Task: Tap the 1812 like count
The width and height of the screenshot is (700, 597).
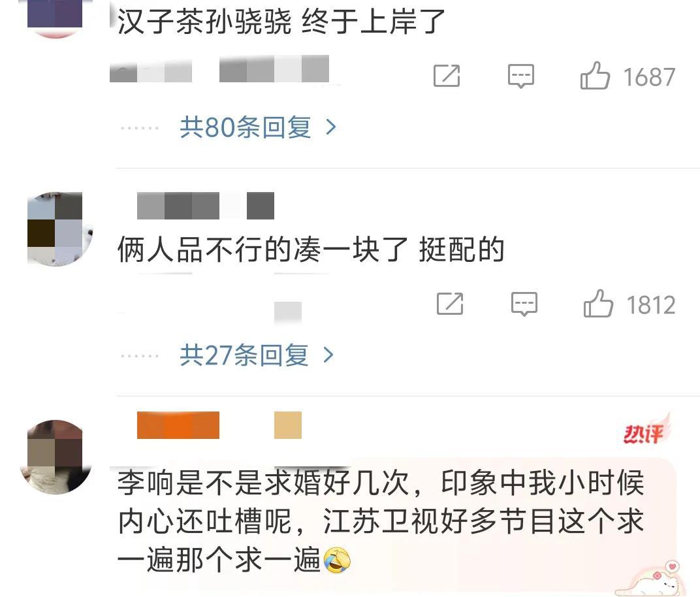Action: pyautogui.click(x=651, y=305)
